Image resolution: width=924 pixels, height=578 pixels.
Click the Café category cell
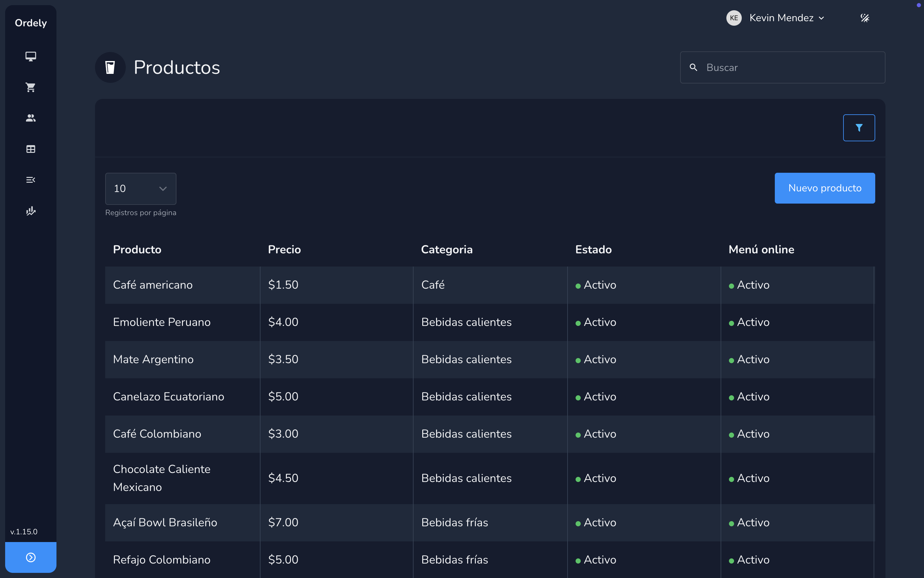(432, 285)
